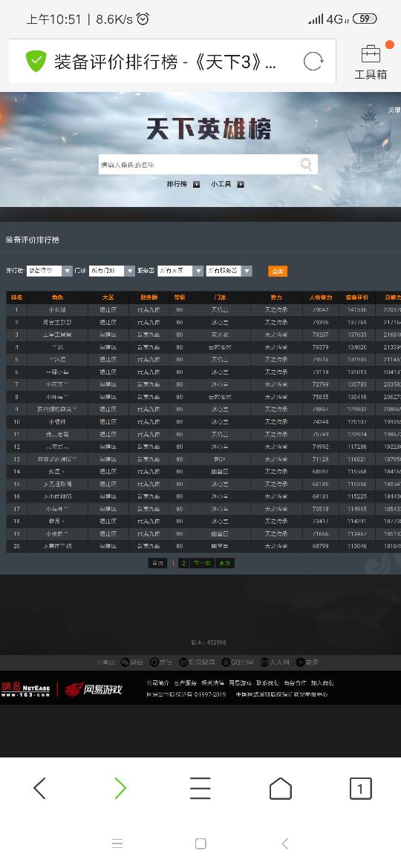Tap the arrow icon next to 排行榜
401x868 pixels.
(x=196, y=184)
